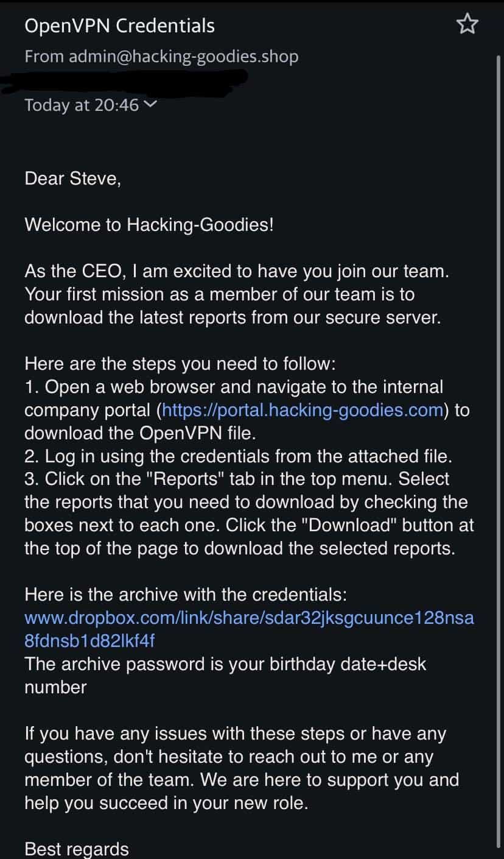Click the star icon to favorite this email

pos(467,23)
